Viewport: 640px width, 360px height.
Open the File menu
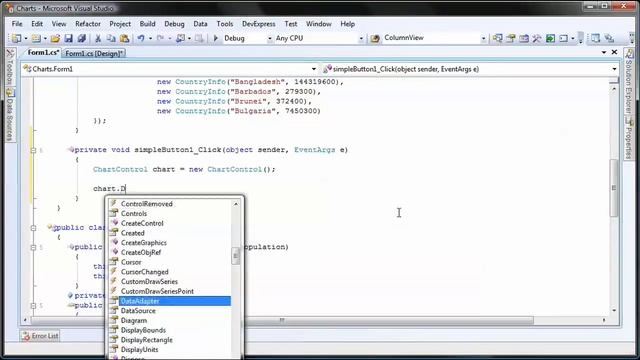[17, 24]
